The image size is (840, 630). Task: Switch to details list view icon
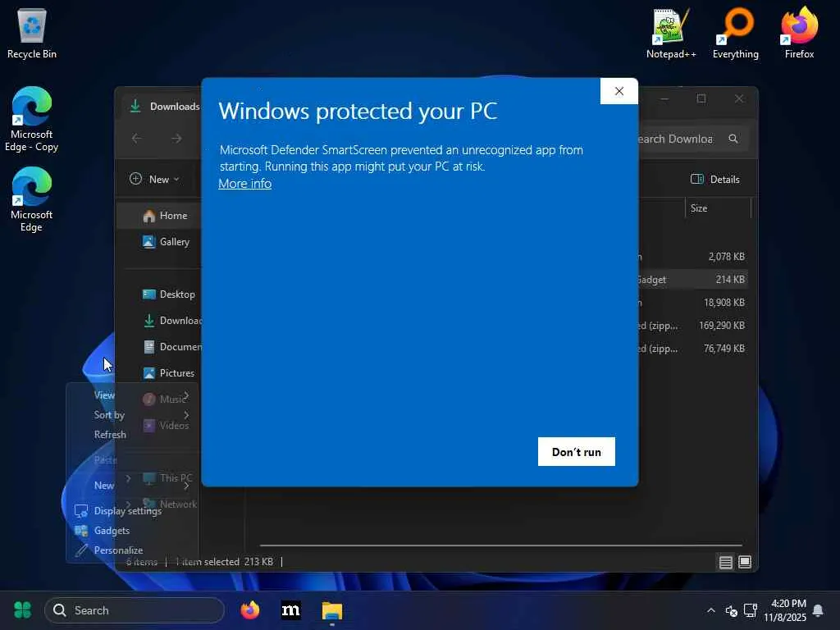(x=725, y=562)
